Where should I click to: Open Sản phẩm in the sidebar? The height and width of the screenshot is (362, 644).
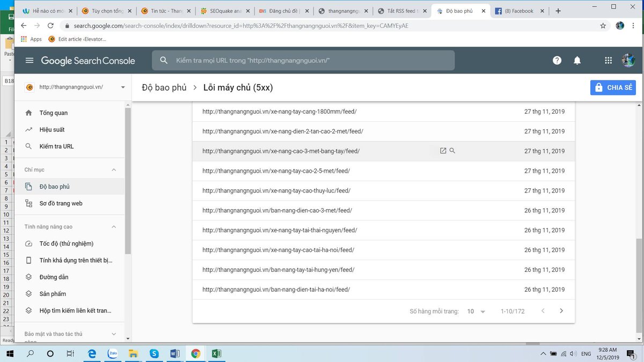(69, 294)
